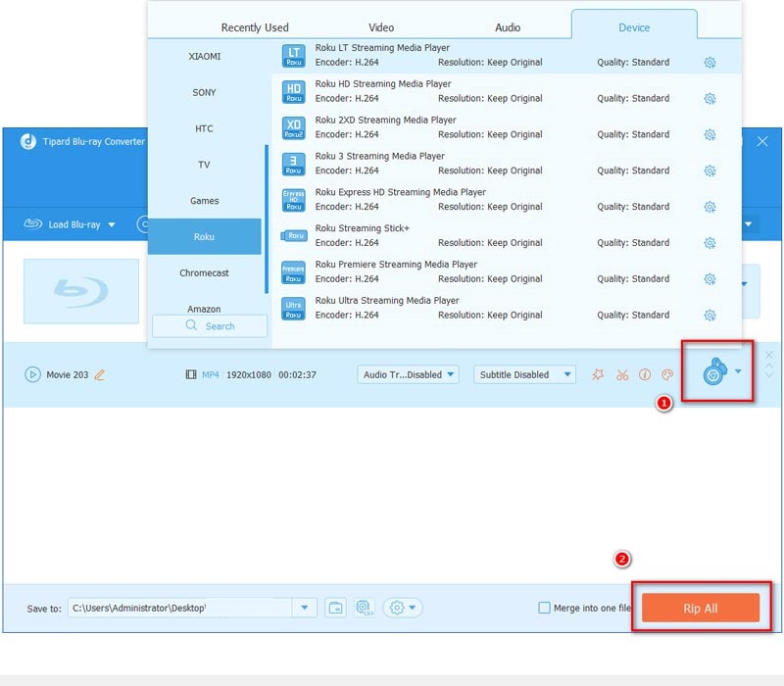Select TV device category
This screenshot has width=784, height=686.
(205, 165)
